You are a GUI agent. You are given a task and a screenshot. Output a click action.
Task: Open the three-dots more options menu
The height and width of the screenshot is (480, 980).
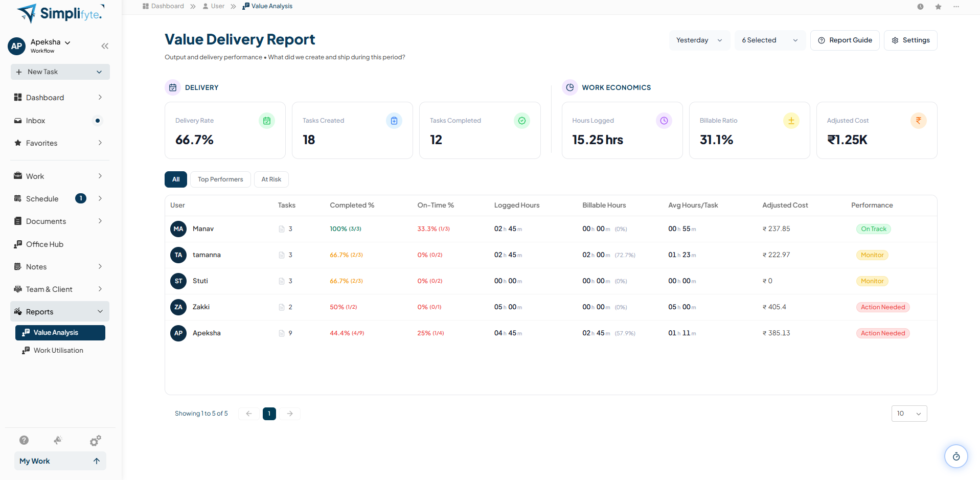pyautogui.click(x=956, y=7)
